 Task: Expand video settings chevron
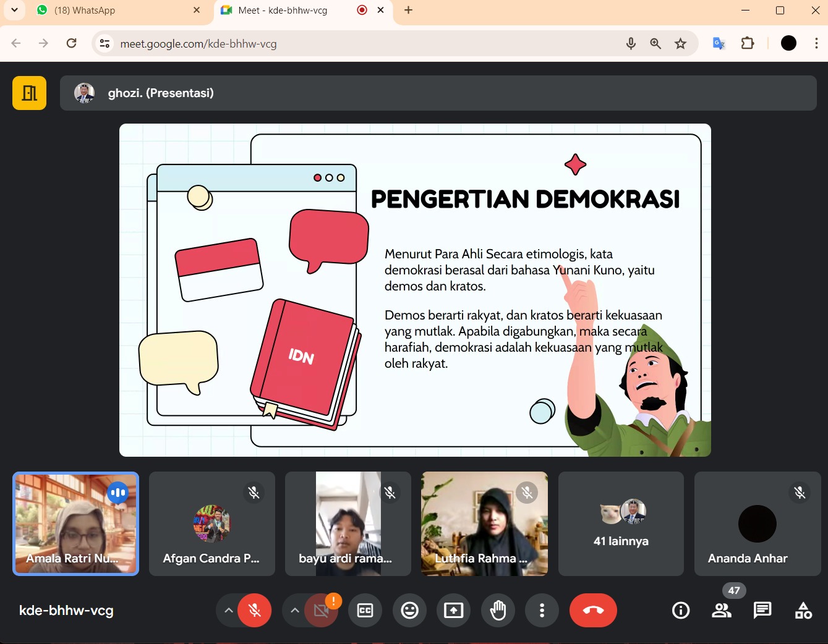295,611
